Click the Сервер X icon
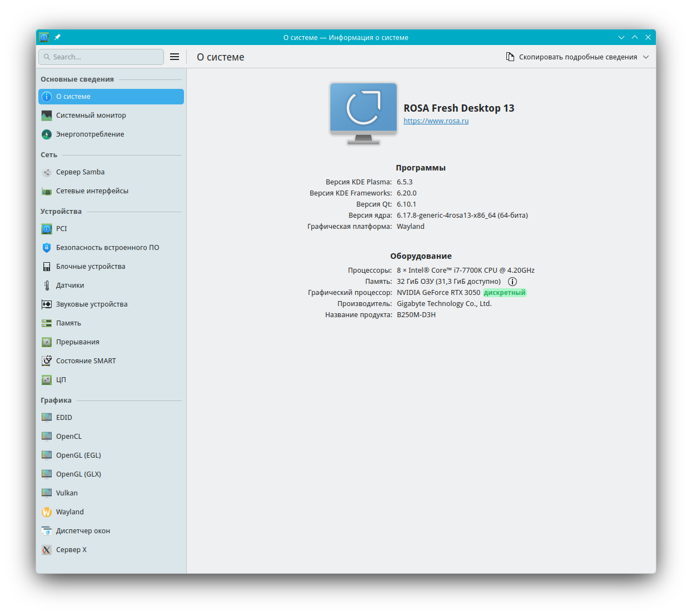The height and width of the screenshot is (616, 692). point(47,550)
